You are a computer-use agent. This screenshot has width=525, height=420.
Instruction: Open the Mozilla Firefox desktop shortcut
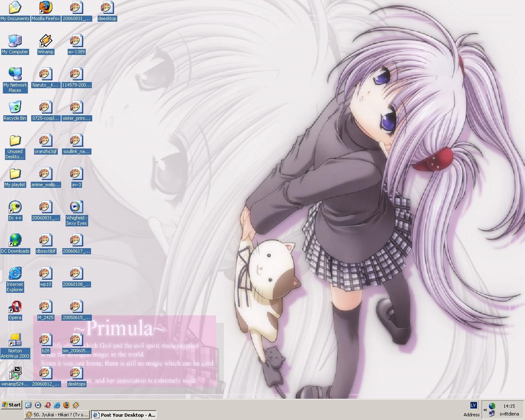click(46, 11)
